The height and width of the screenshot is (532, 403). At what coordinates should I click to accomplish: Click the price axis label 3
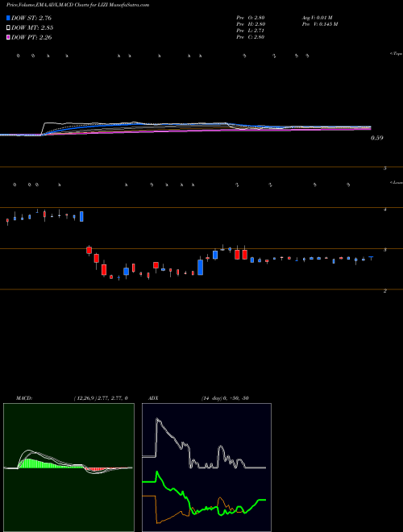click(x=385, y=250)
